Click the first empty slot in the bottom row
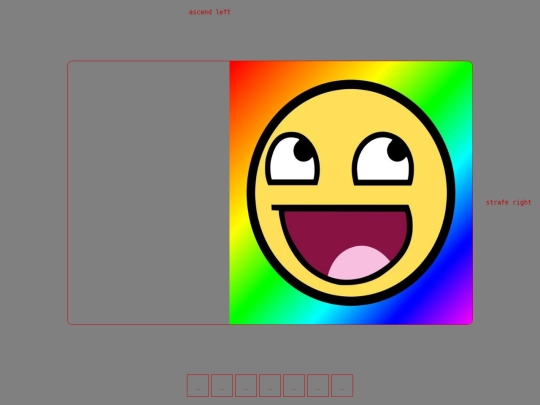The height and width of the screenshot is (405, 540). pos(198,385)
